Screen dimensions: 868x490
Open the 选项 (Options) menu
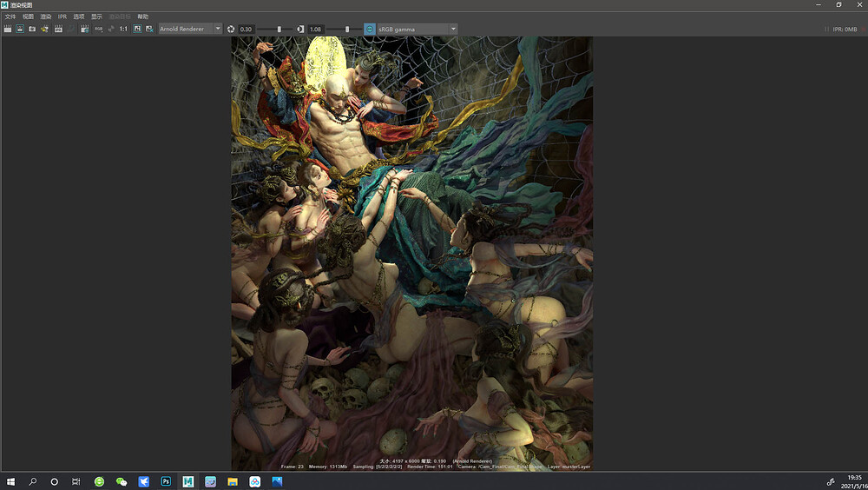[79, 17]
